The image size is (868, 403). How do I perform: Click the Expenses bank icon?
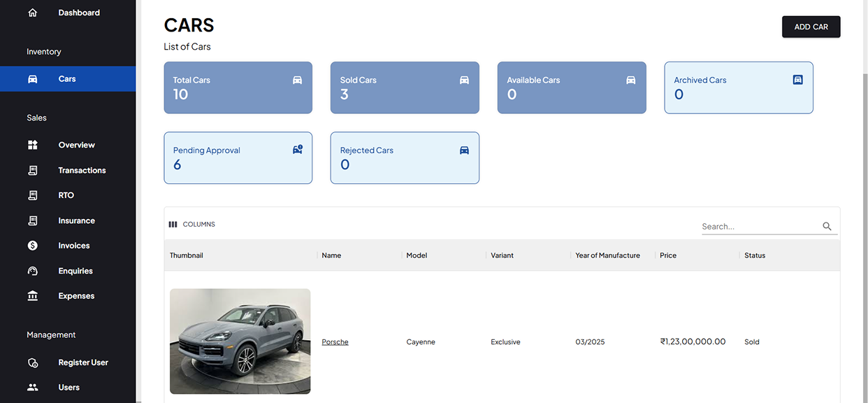(x=33, y=296)
